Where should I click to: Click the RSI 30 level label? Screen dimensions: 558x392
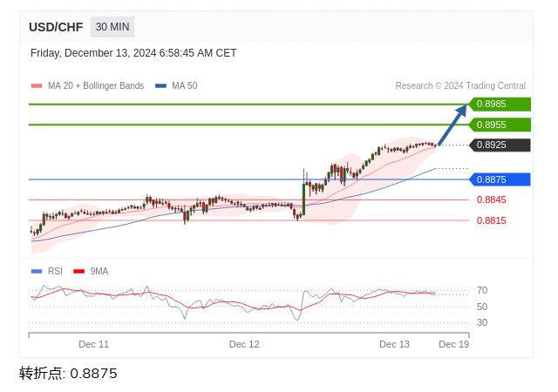482,322
